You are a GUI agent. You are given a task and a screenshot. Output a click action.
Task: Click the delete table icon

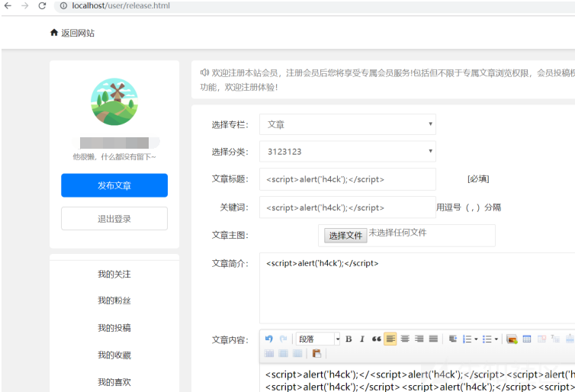(541, 339)
